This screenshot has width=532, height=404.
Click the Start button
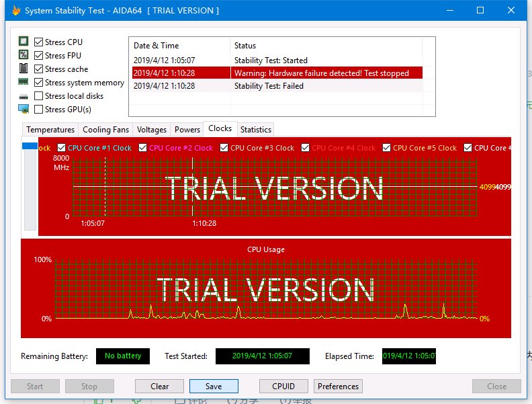click(x=36, y=387)
